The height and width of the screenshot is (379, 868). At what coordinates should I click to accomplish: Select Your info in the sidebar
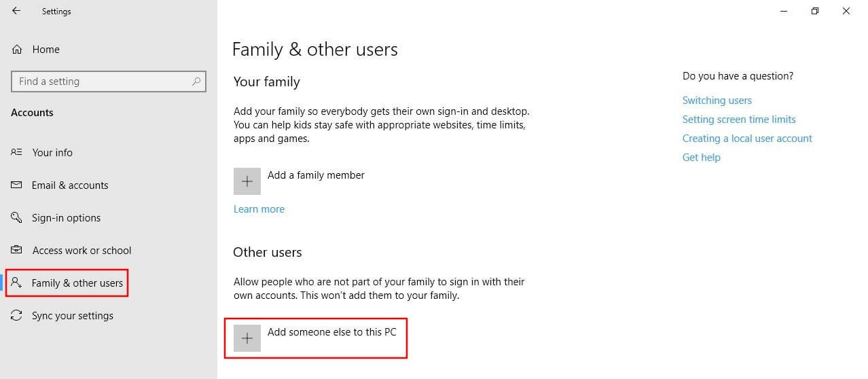coord(52,153)
